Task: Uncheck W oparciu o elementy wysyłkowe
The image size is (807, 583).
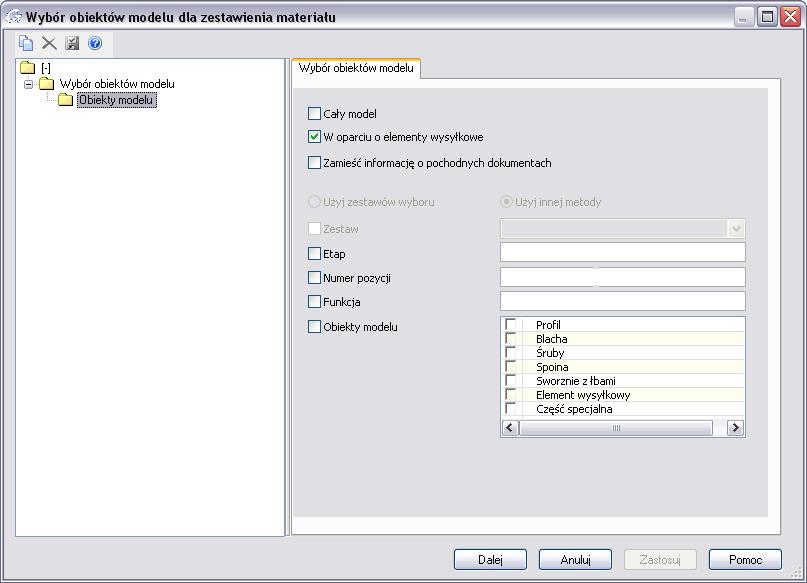Action: click(314, 137)
